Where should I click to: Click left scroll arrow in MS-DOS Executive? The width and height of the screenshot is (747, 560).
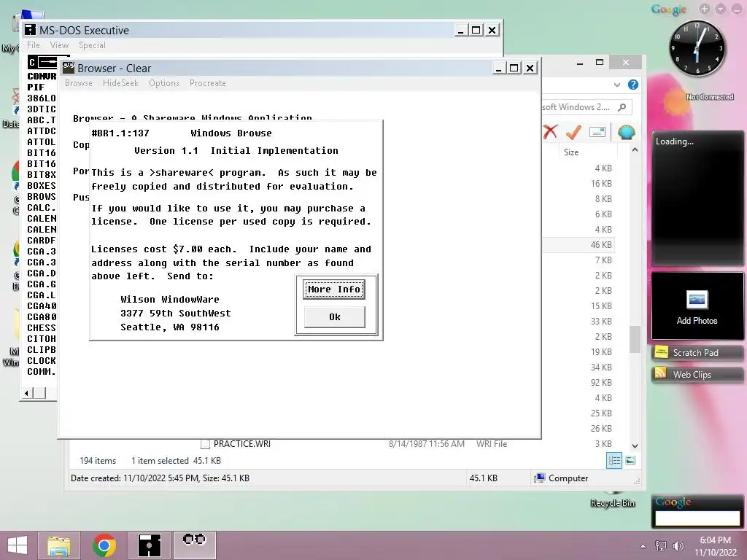click(27, 393)
